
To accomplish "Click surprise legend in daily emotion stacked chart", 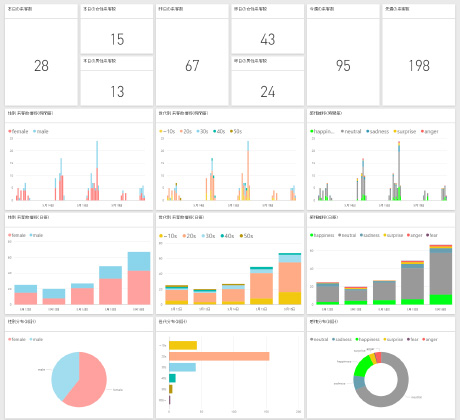I will point(393,235).
